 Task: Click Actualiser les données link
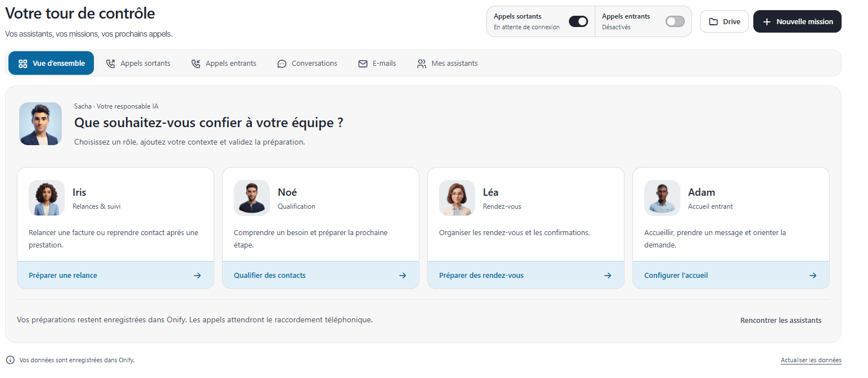(811, 360)
